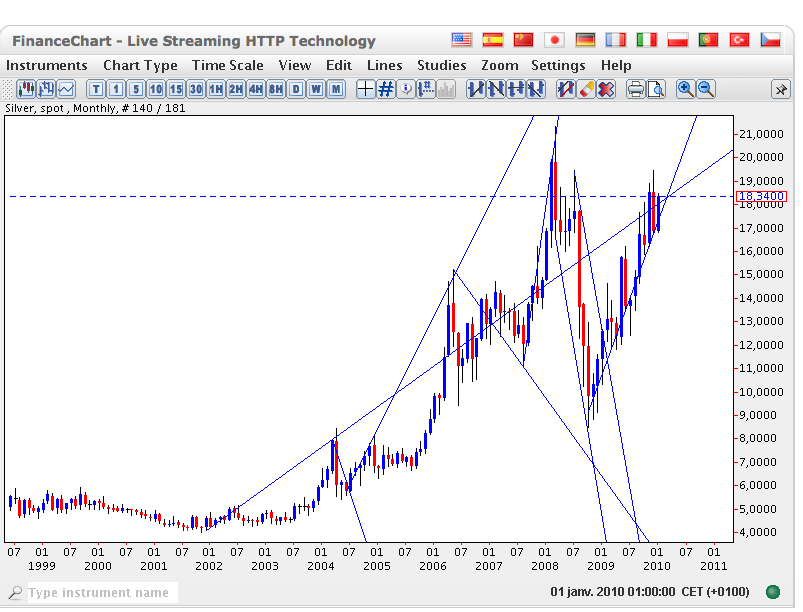Toggle the chart grid display
This screenshot has width=803, height=612.
click(x=385, y=89)
